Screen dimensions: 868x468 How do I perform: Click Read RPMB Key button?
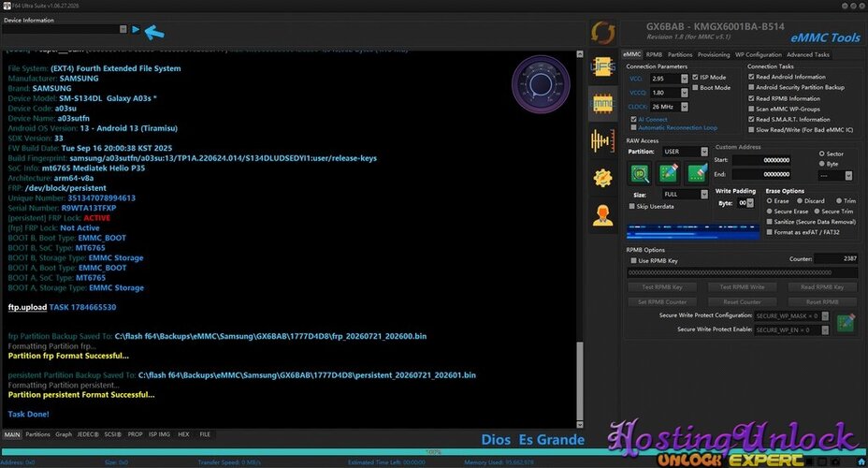point(822,287)
